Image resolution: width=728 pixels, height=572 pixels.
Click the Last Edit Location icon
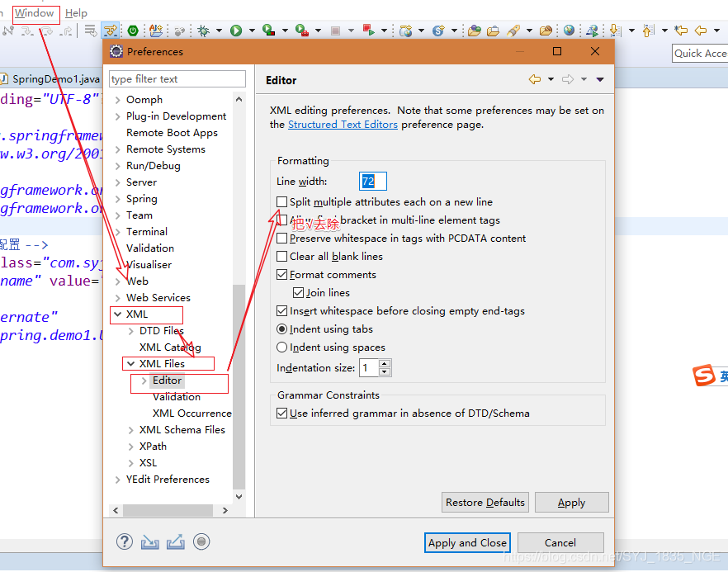(681, 31)
